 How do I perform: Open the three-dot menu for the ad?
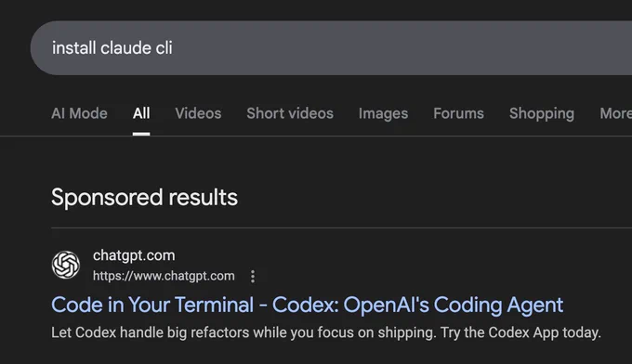pyautogui.click(x=253, y=276)
